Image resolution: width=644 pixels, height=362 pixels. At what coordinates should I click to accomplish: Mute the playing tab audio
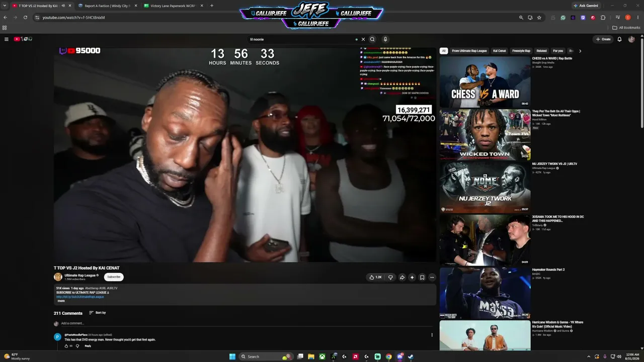tap(63, 6)
